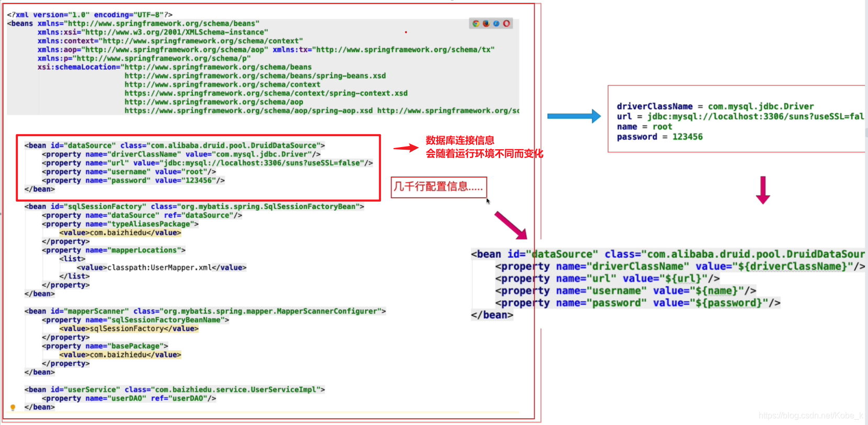Click the opening <list> tag
The width and height of the screenshot is (868, 425).
[x=72, y=259]
